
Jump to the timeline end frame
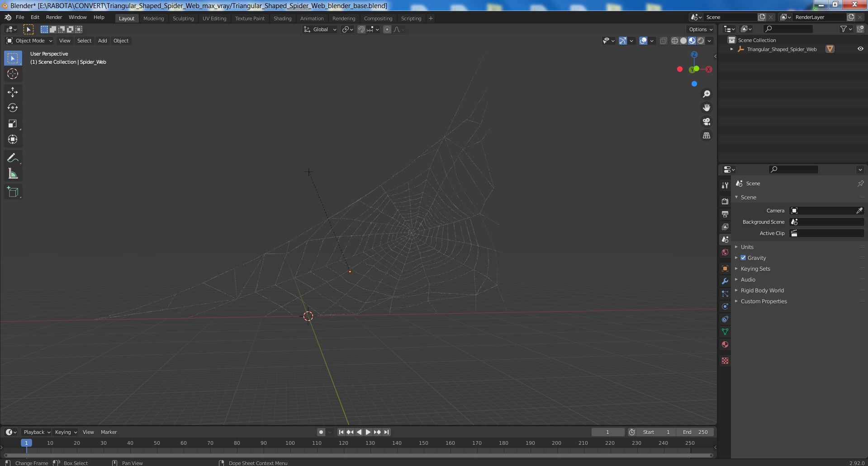pyautogui.click(x=386, y=432)
